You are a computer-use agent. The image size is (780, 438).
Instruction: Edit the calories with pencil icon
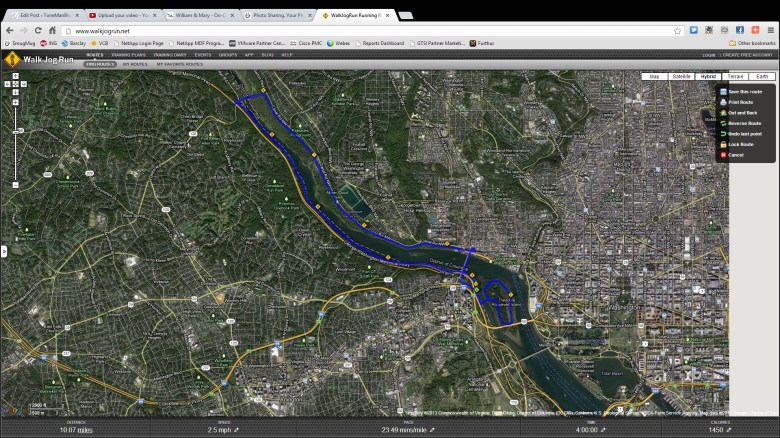point(728,430)
